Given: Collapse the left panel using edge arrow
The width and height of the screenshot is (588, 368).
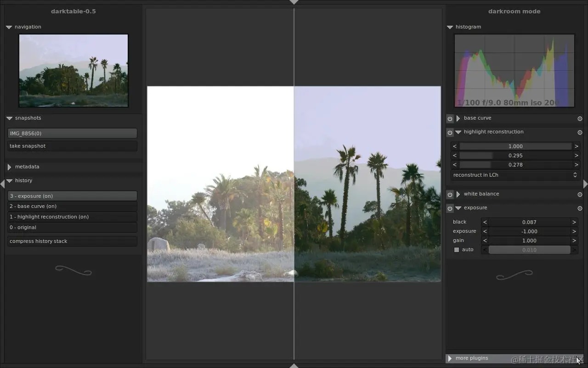Looking at the screenshot, I should coord(2,184).
